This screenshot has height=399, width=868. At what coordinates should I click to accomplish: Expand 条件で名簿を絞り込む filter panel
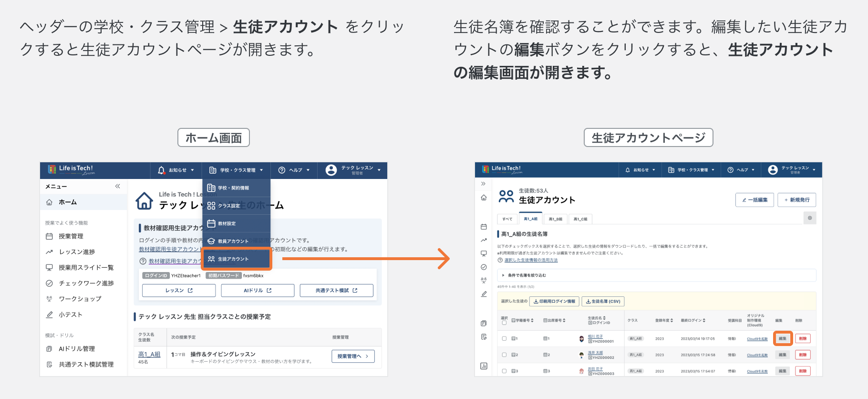[x=657, y=275]
